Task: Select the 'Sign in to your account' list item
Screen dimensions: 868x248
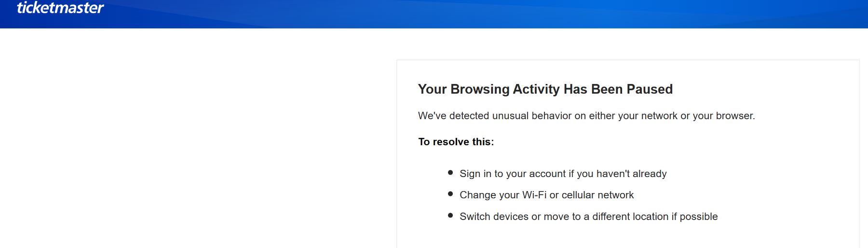Action: coord(563,174)
